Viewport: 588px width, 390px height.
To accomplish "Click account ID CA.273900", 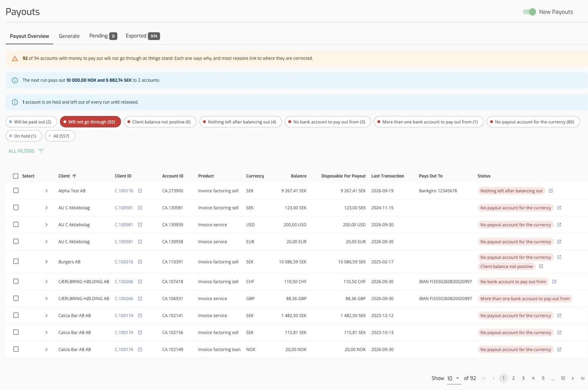I will click(x=172, y=191).
